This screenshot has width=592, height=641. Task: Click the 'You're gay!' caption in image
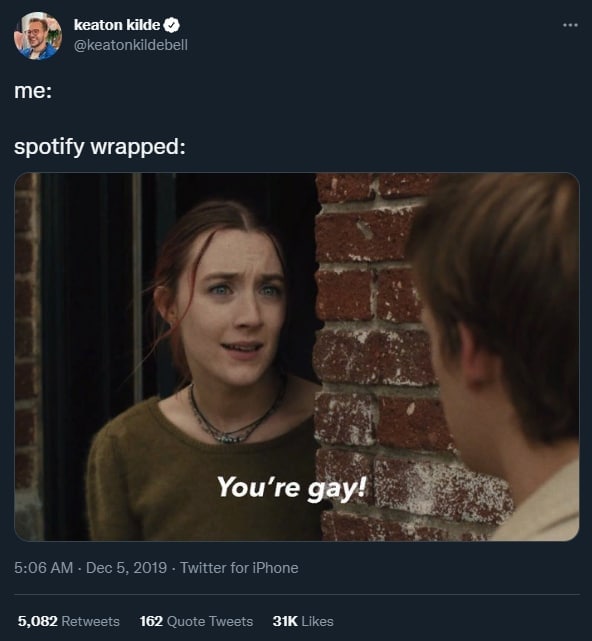[292, 488]
